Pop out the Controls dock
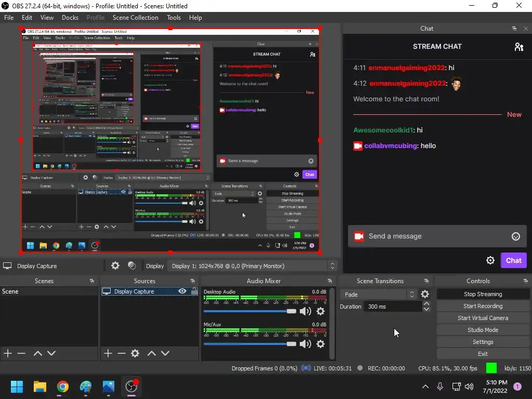This screenshot has width=532, height=399. (x=525, y=281)
